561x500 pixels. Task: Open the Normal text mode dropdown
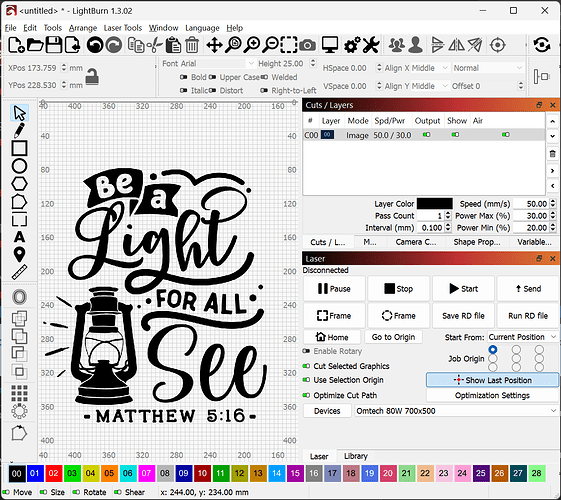pyautogui.click(x=487, y=68)
